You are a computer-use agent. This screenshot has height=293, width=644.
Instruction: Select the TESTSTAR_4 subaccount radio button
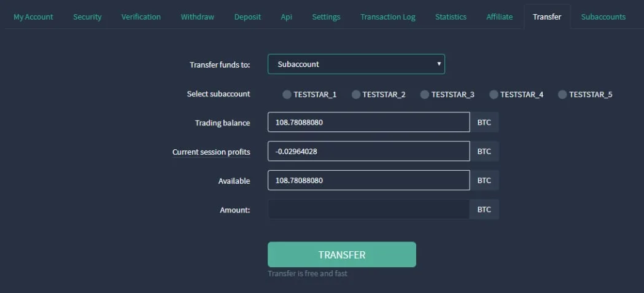[493, 95]
